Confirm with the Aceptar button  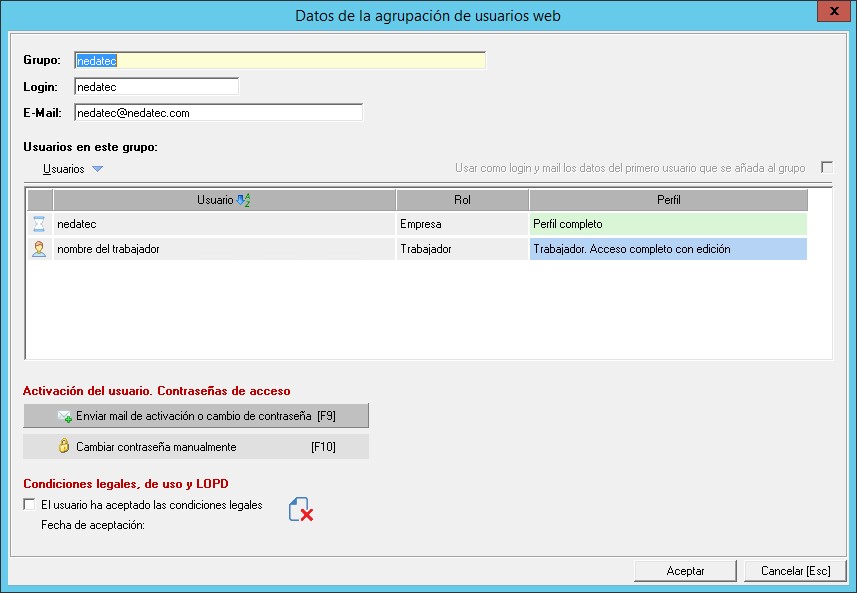(685, 571)
